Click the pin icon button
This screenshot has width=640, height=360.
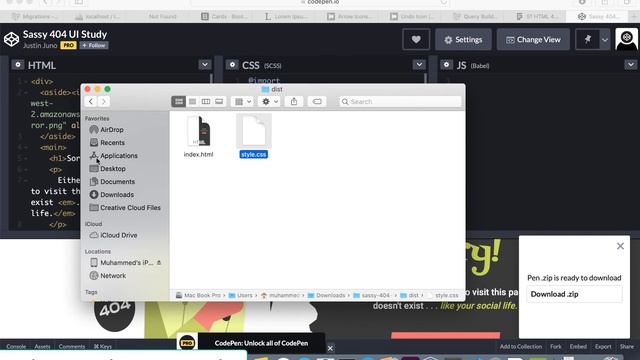(587, 40)
